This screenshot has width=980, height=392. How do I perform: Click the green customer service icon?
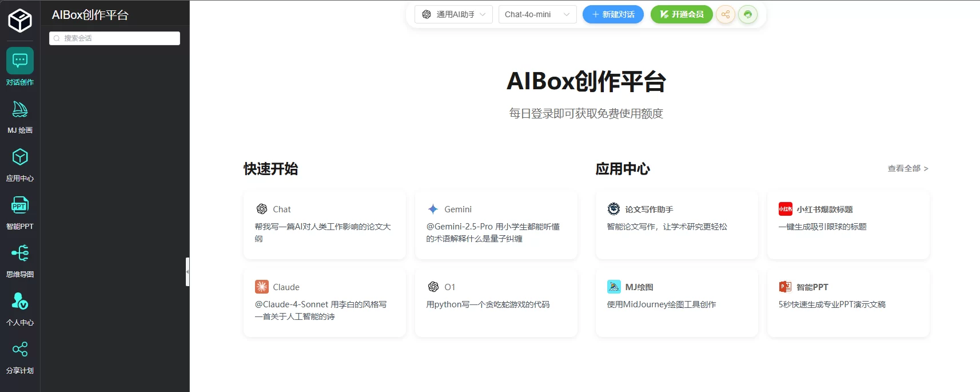748,14
